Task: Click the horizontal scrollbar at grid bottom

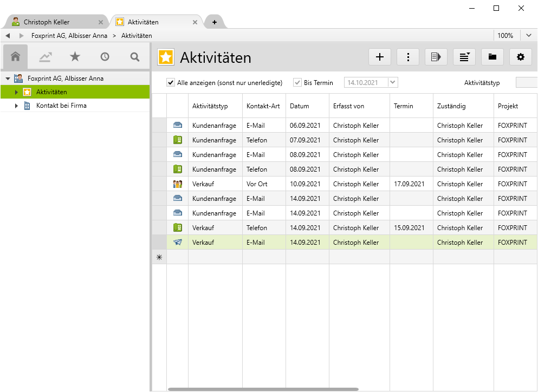Action: click(263, 389)
